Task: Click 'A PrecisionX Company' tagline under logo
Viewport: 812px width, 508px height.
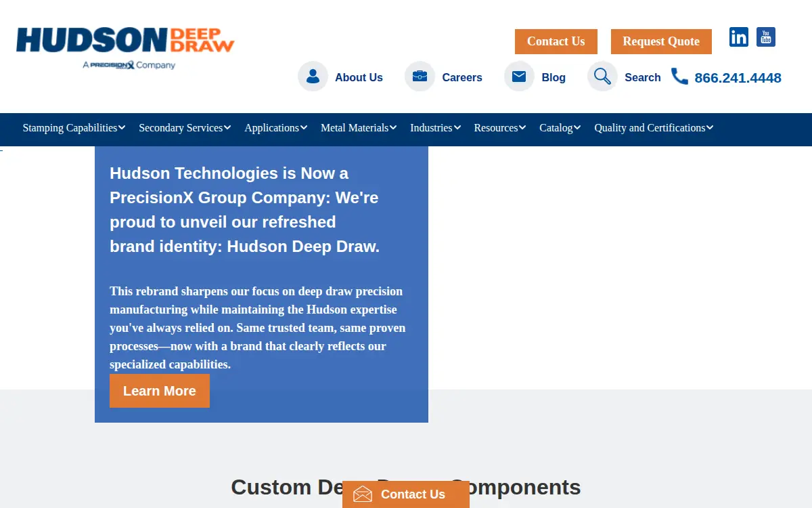Action: tap(129, 65)
